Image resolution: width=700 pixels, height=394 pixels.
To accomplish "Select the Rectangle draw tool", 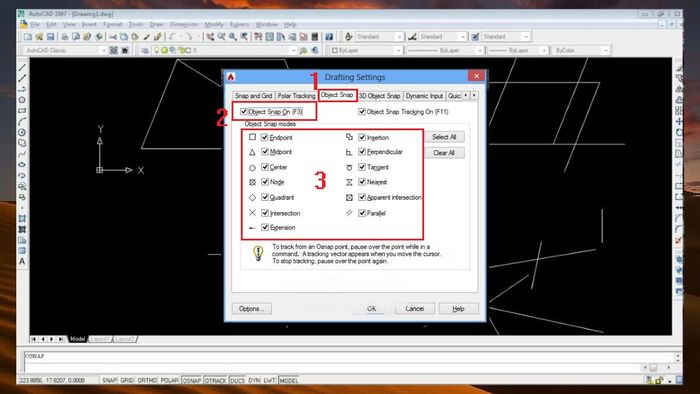I will pyautogui.click(x=22, y=111).
